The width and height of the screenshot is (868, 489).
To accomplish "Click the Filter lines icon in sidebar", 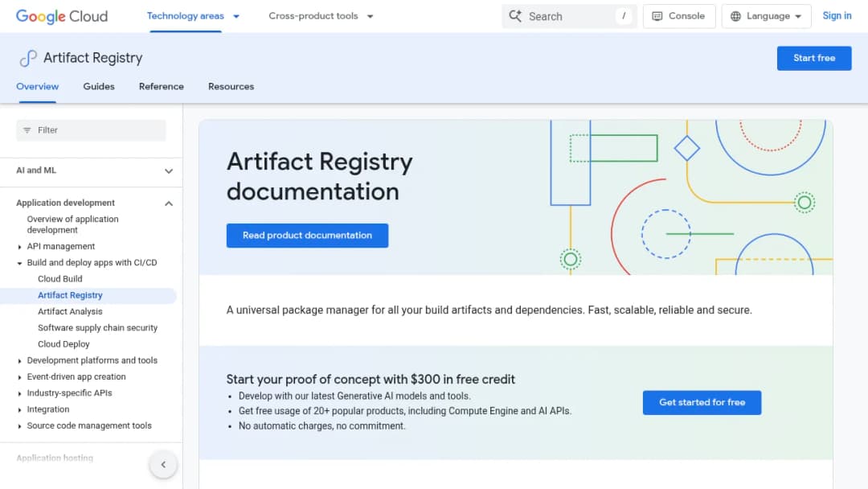I will [x=27, y=130].
